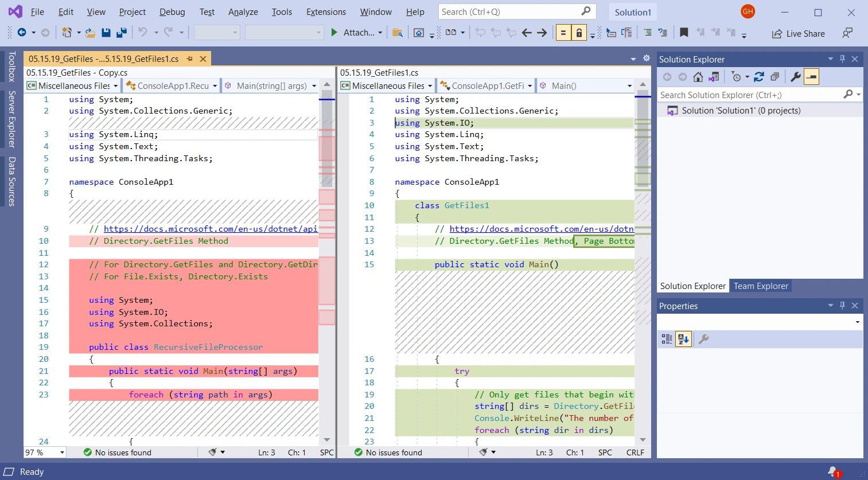
Task: Open Properties wrench icon in Solution Explorer
Action: (x=796, y=76)
